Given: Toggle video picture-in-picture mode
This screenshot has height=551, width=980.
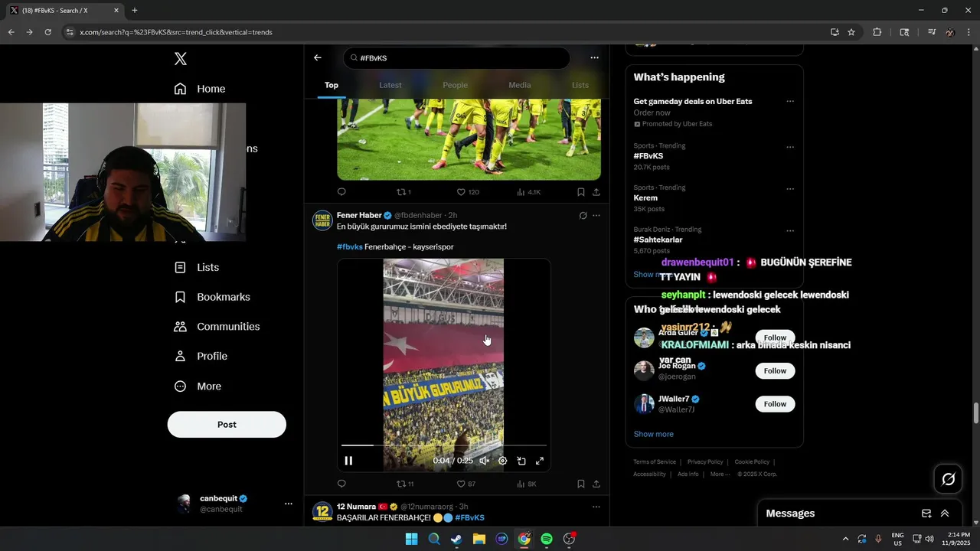Looking at the screenshot, I should pos(521,461).
